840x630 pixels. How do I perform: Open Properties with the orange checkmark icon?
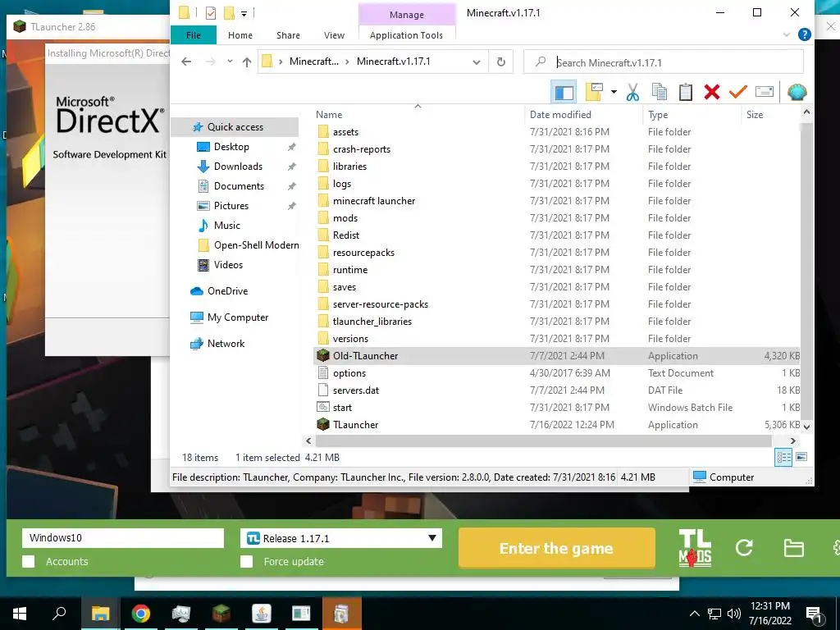point(737,92)
